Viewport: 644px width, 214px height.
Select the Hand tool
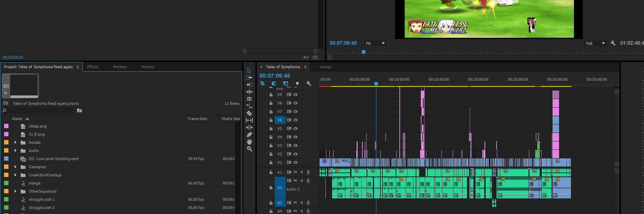(249, 142)
